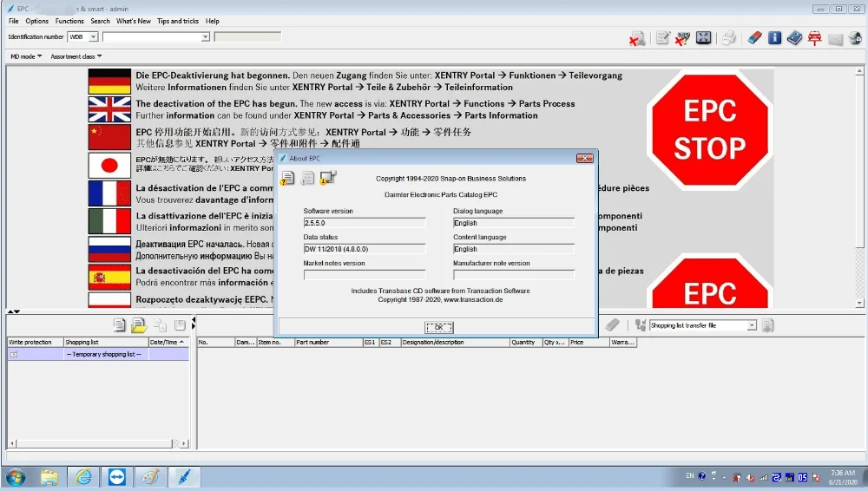Screen dimensions: 868x491
Task: Click the export document icon after transfer dropdown
Action: 767,325
